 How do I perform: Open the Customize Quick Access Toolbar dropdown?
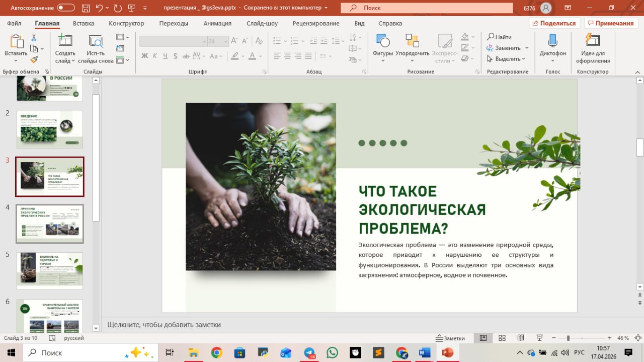[146, 8]
